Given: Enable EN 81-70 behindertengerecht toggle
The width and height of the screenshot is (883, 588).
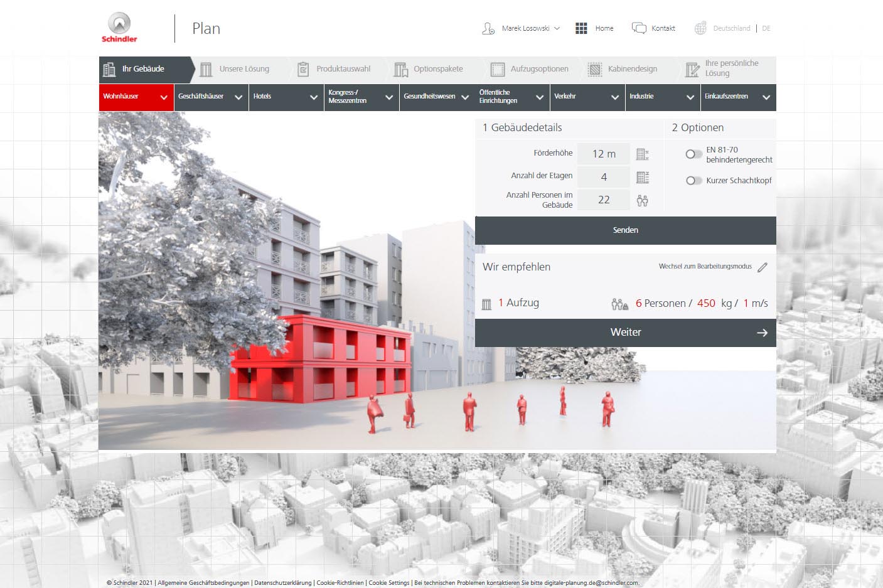Looking at the screenshot, I should (693, 154).
